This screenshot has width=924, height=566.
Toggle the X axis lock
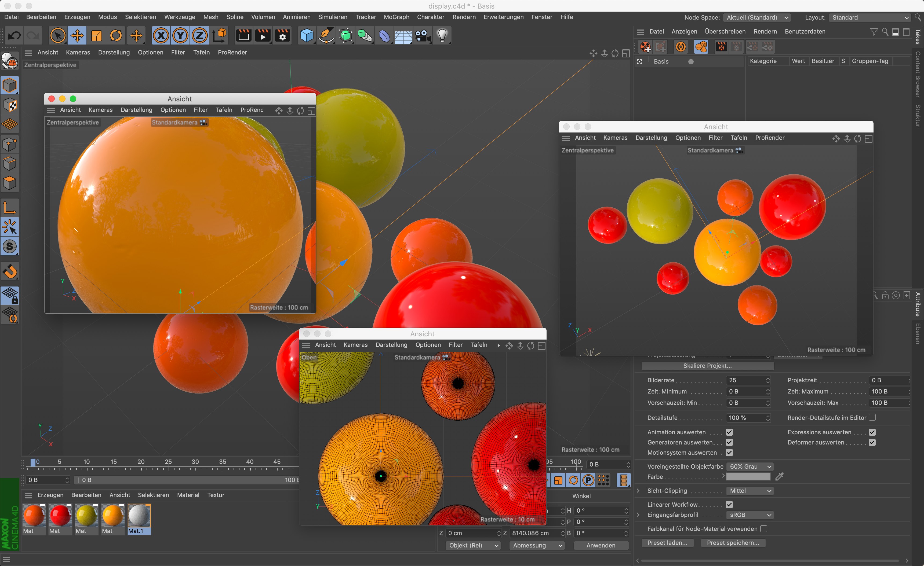(x=161, y=36)
